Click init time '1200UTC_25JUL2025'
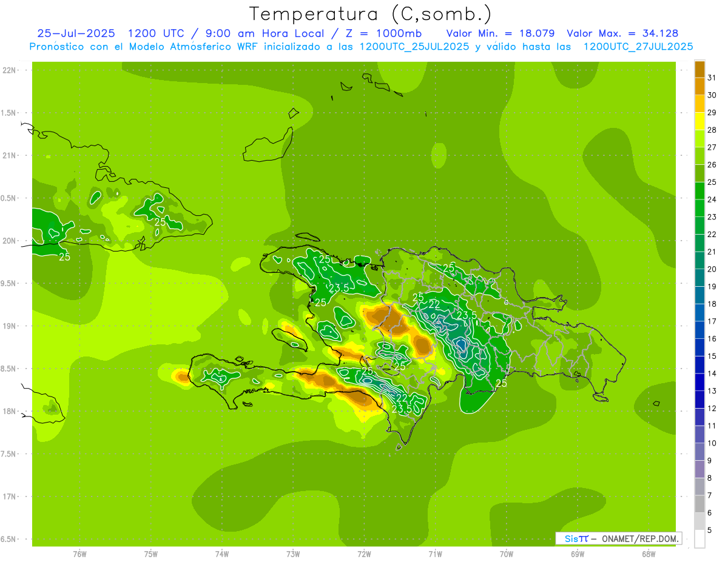Screen dimensions: 728x562 tap(414, 47)
